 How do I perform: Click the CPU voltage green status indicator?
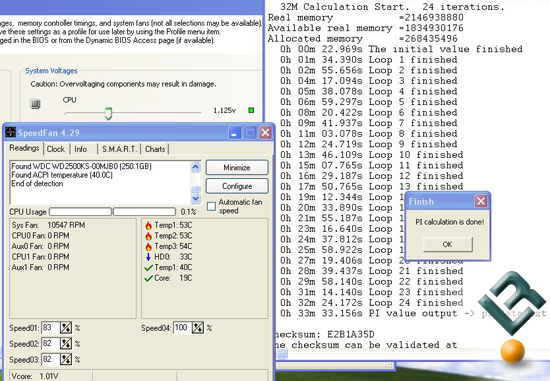tap(251, 110)
